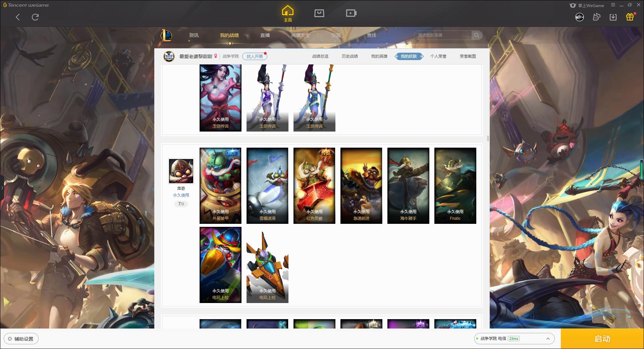Click the green 玉剑传说 chroma thumbnail
This screenshot has width=644, height=349.
point(314,98)
